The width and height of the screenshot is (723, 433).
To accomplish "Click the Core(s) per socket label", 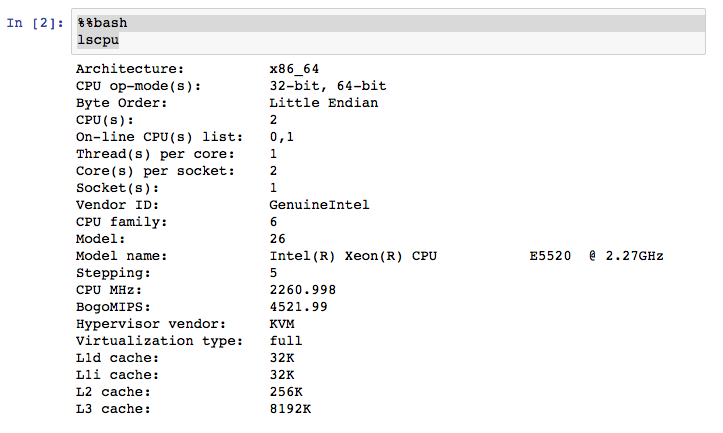I will click(155, 171).
